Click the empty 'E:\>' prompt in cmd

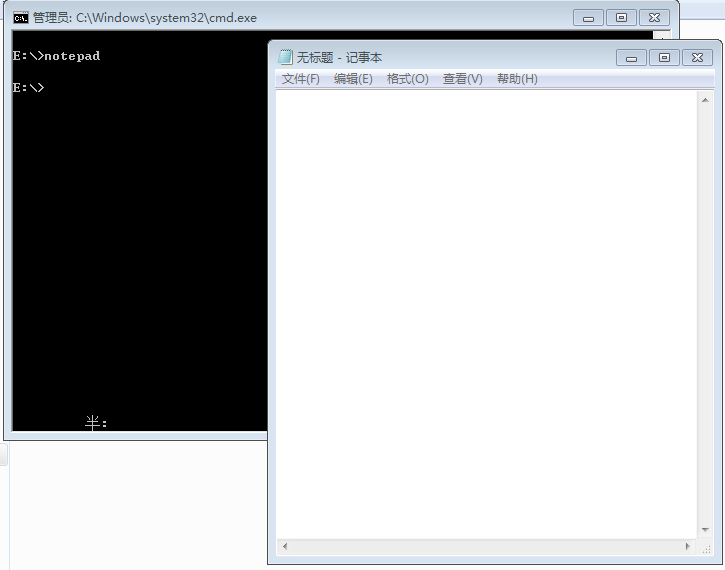[x=28, y=87]
